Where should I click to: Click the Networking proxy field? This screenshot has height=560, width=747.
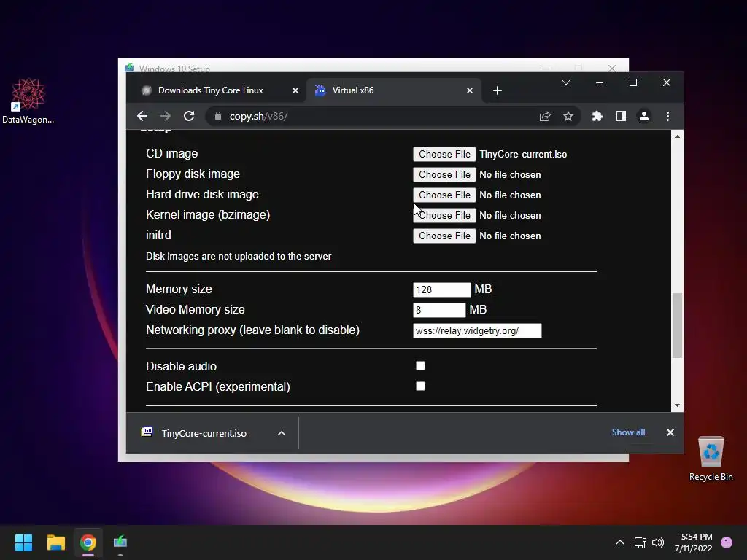click(x=477, y=330)
